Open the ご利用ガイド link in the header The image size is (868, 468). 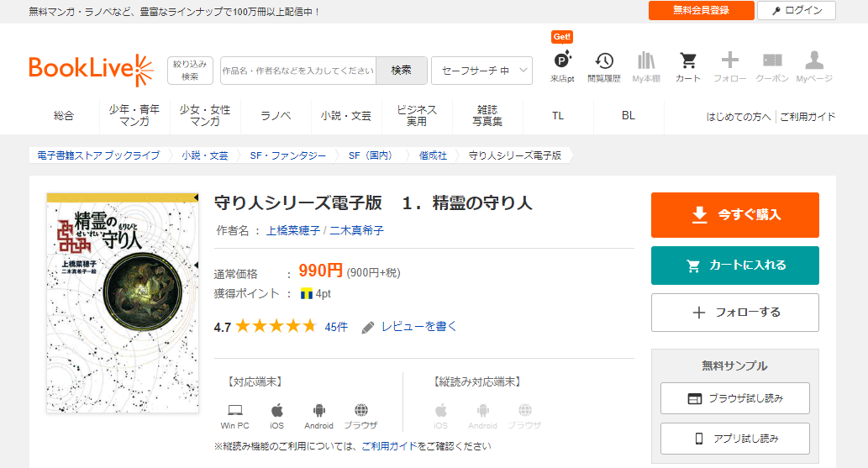click(808, 117)
